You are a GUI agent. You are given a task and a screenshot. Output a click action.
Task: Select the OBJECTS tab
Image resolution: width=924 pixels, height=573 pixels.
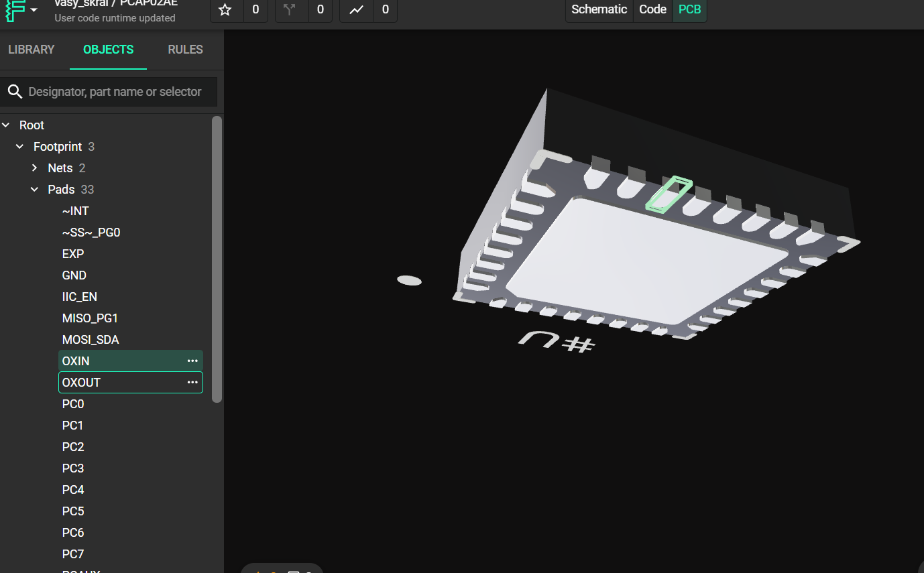click(108, 50)
